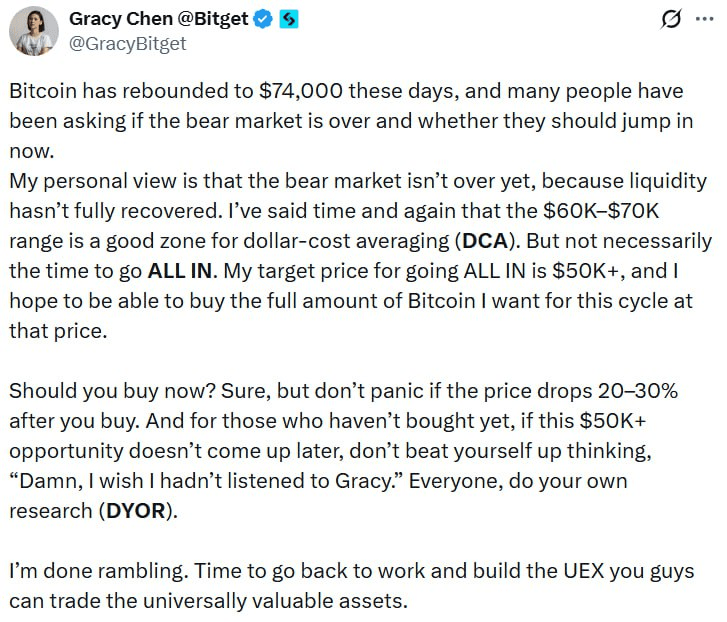Click the @GracyBitget handle
727x622 pixels.
coord(126,44)
